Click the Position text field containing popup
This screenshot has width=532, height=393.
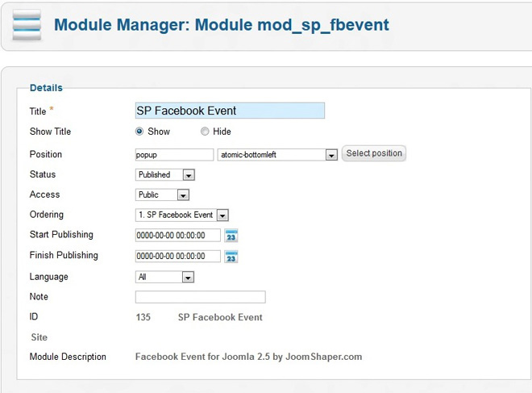174,155
